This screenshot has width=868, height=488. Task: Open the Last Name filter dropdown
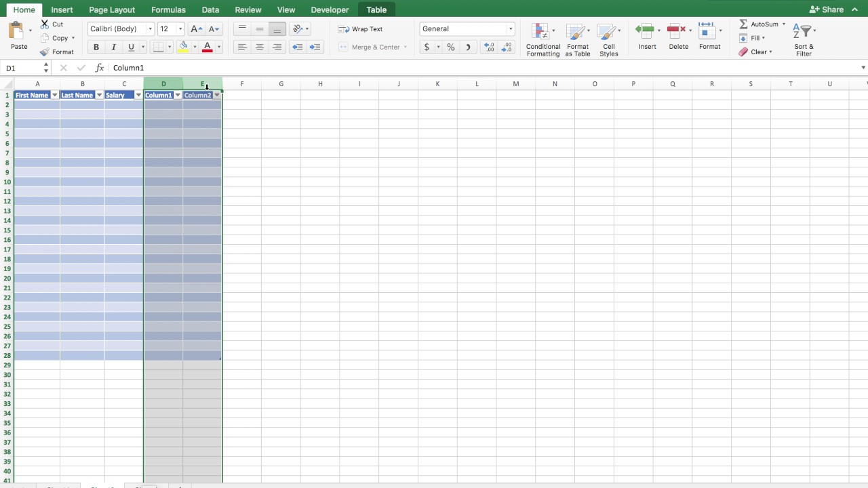click(x=99, y=96)
